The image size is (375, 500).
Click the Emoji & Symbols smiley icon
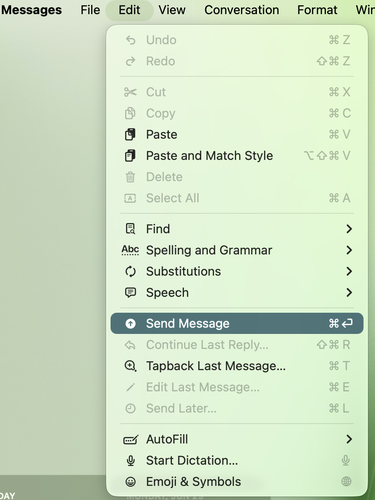point(130,482)
